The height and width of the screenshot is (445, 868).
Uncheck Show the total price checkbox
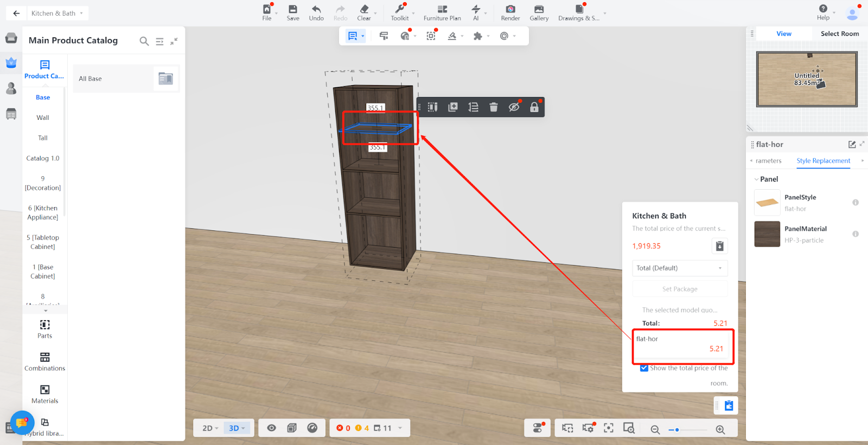tap(644, 368)
